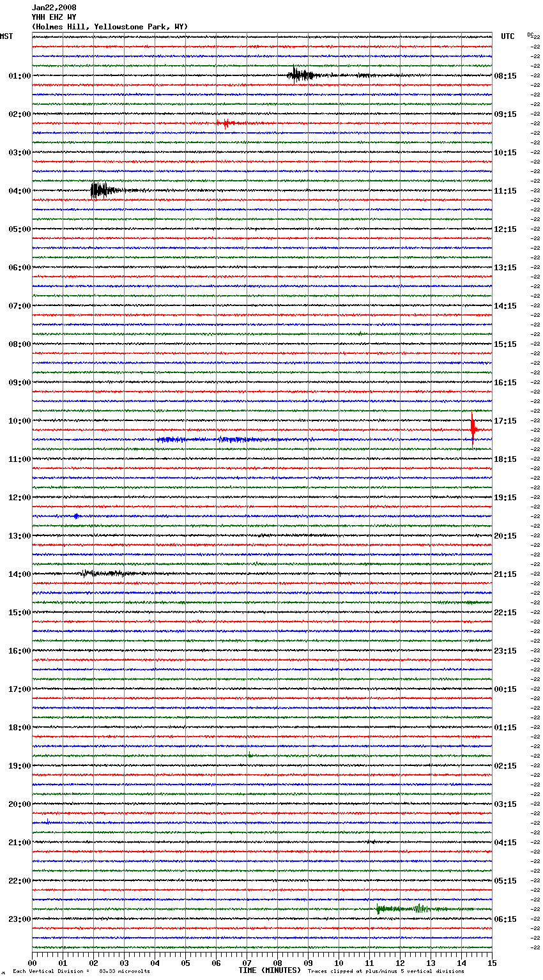Click the black earthquake burst on 01:00 trace
The width and height of the screenshot is (543, 980).
click(x=302, y=75)
